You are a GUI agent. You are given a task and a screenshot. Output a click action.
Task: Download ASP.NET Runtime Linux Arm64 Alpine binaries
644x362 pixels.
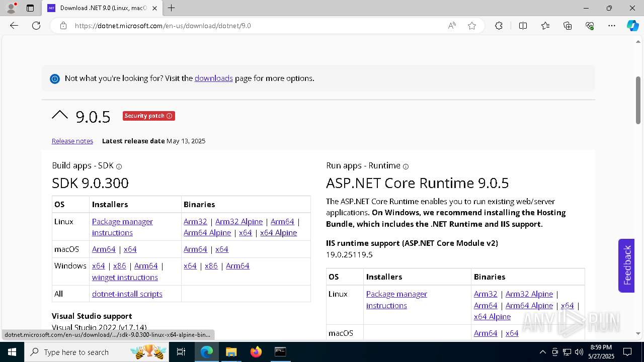[x=529, y=305]
